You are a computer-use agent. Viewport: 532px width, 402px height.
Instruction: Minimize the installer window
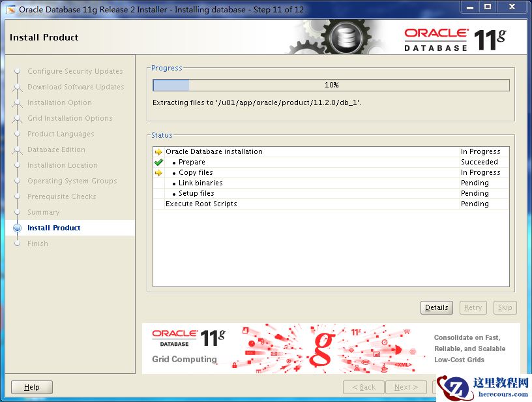coord(470,7)
